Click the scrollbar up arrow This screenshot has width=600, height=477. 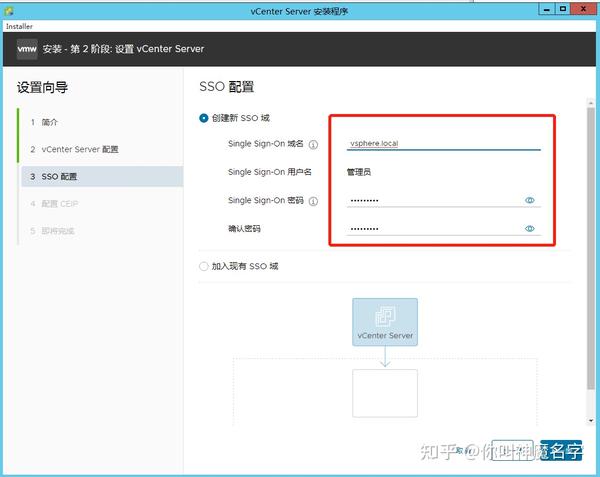point(591,103)
